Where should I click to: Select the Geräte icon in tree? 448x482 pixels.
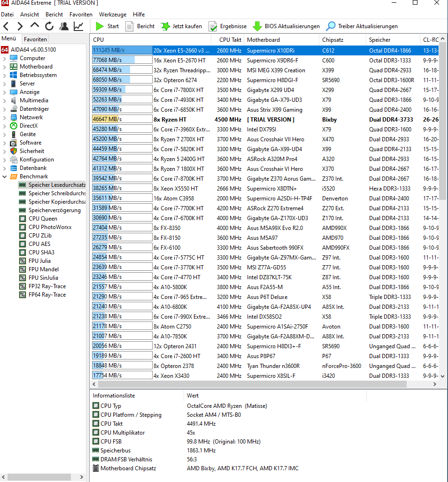[14, 134]
